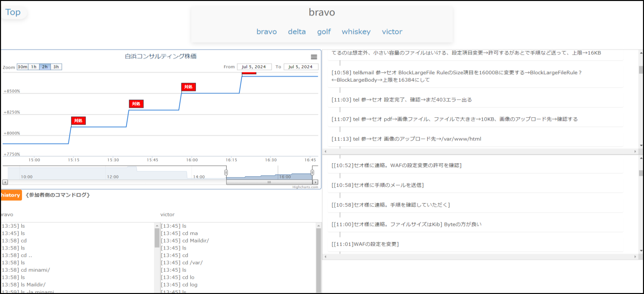Click upper log panel horizontal scroll-left arrow
This screenshot has width=644, height=294.
tap(325, 151)
